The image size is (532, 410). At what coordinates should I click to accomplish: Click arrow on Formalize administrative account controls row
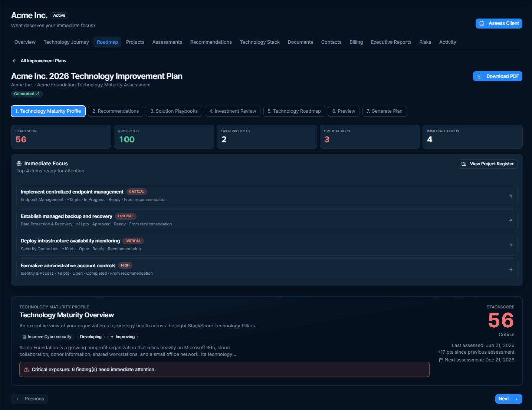[510, 270]
